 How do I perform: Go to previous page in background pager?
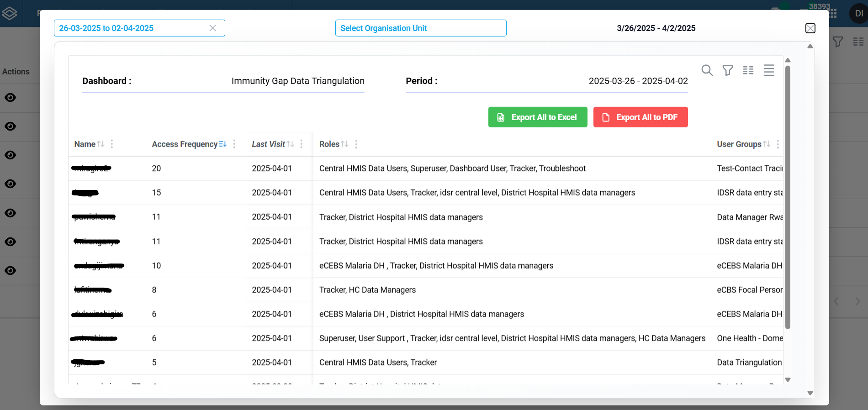pos(836,301)
